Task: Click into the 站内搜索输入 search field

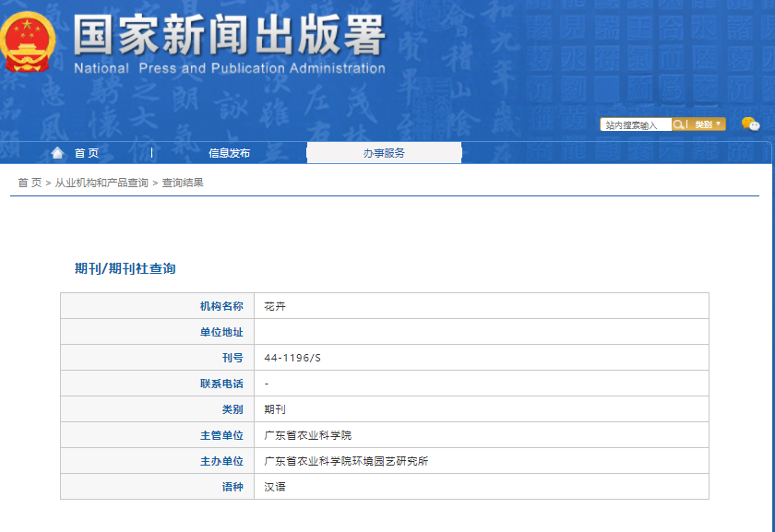Action: click(x=635, y=124)
